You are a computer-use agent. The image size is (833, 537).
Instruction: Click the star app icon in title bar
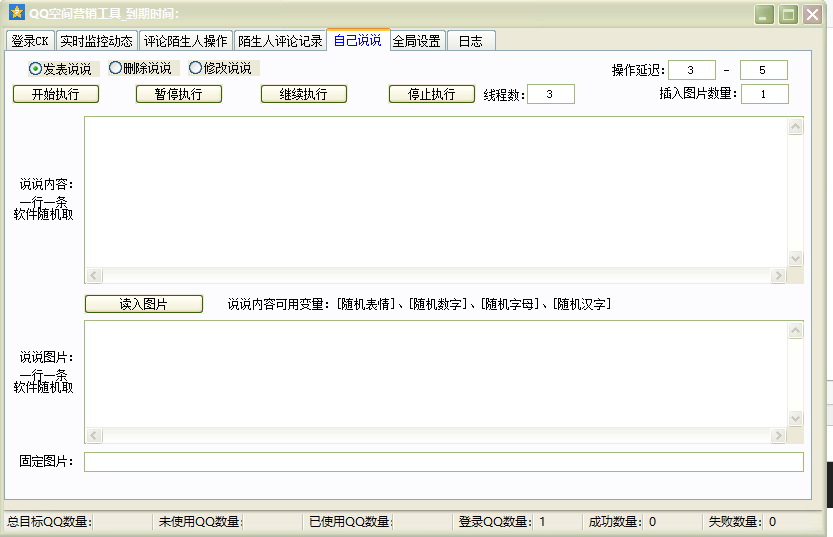coord(16,13)
